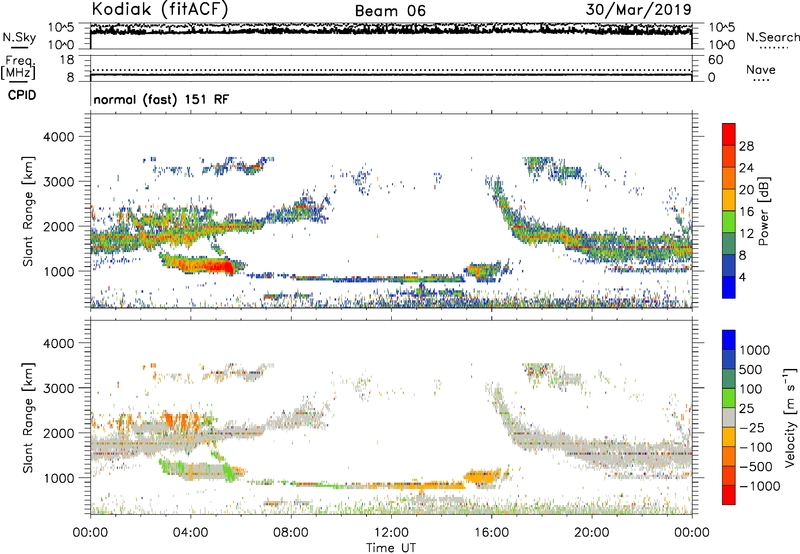Click the "−1000" label on Velocity color bar
This screenshot has width=800, height=554.
point(760,486)
